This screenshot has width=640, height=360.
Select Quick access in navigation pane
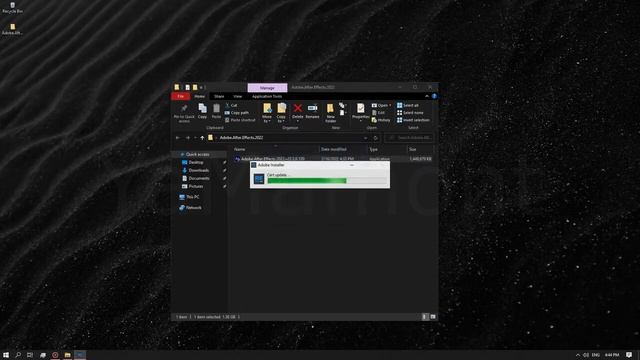[198, 155]
